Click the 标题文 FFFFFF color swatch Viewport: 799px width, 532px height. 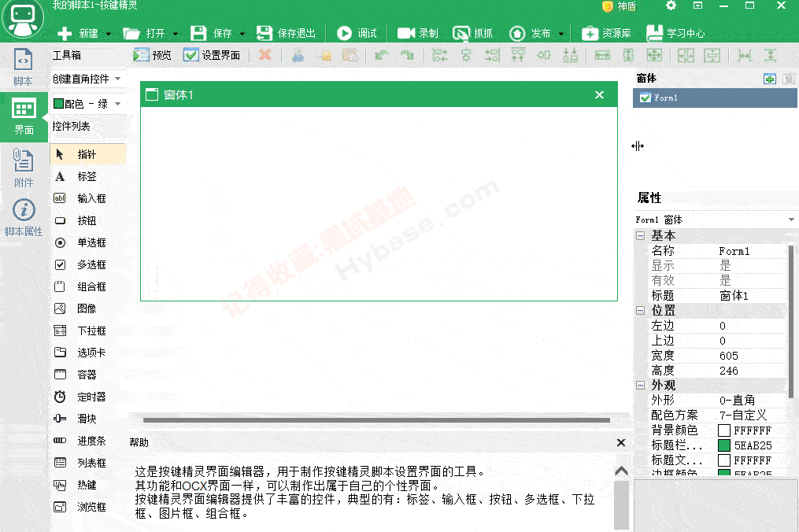pos(724,460)
